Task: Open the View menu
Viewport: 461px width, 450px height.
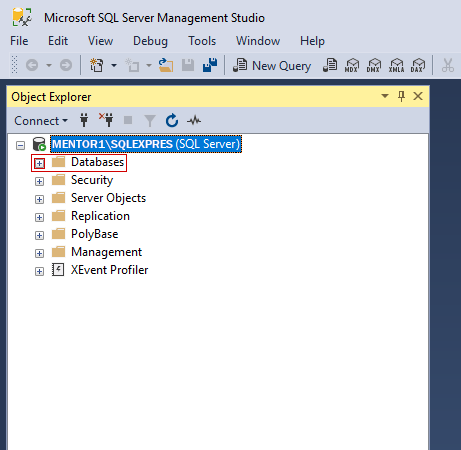Action: coord(100,41)
